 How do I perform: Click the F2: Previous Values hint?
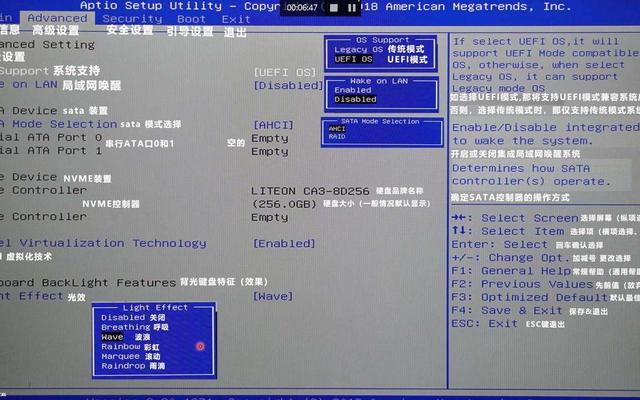click(522, 284)
